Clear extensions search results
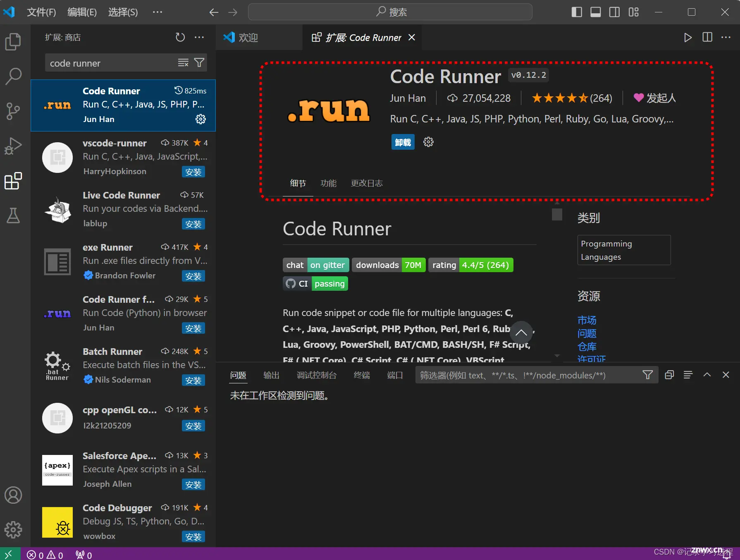 183,63
